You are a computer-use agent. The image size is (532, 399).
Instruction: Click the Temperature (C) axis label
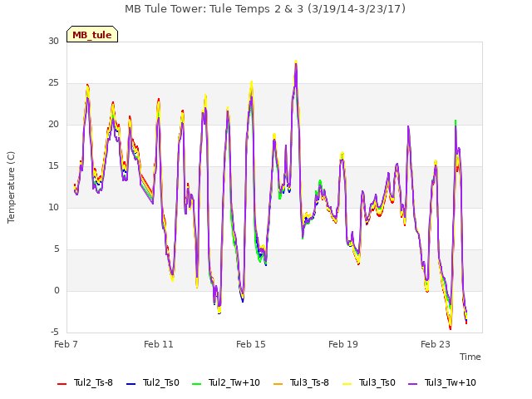(11, 187)
